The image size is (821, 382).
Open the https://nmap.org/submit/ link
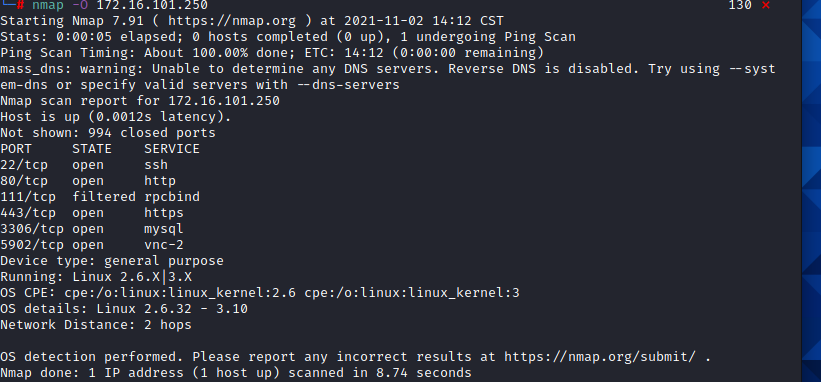(x=600, y=357)
